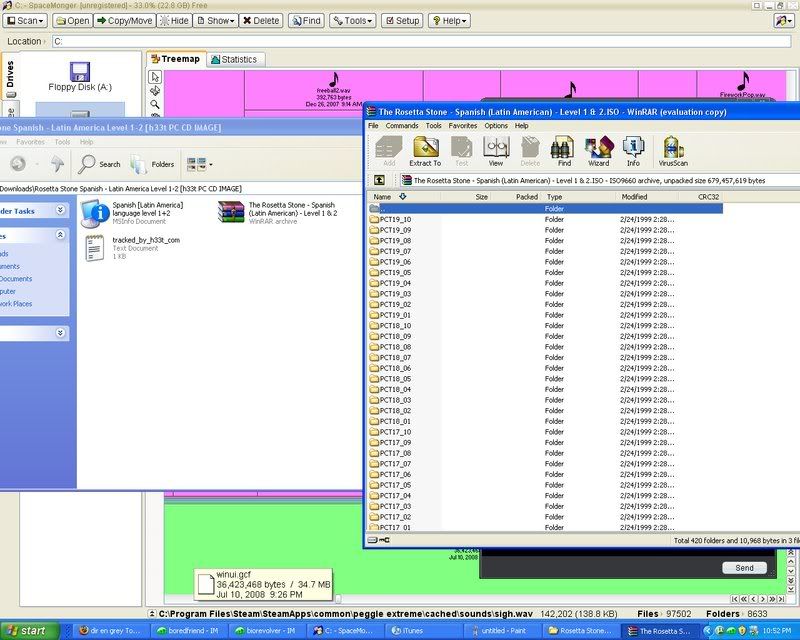The height and width of the screenshot is (640, 800).
Task: Open WinRAR Favorites menu
Action: (x=463, y=126)
